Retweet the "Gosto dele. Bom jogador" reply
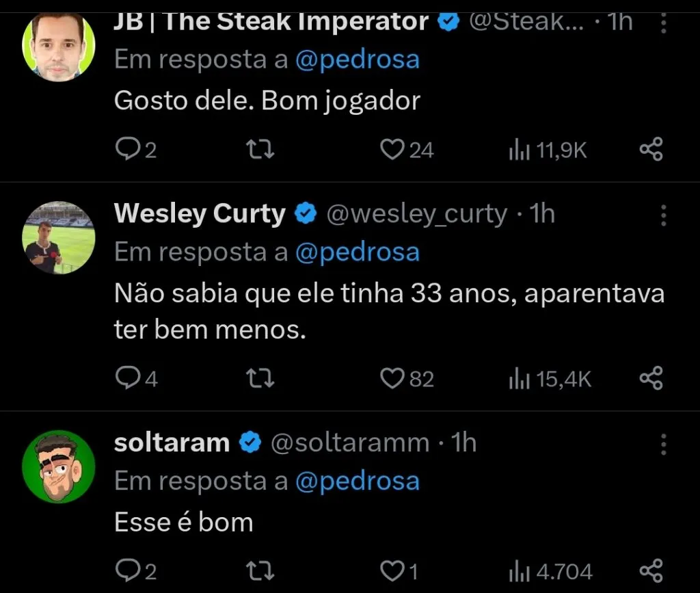This screenshot has width=700, height=593. pos(260,148)
